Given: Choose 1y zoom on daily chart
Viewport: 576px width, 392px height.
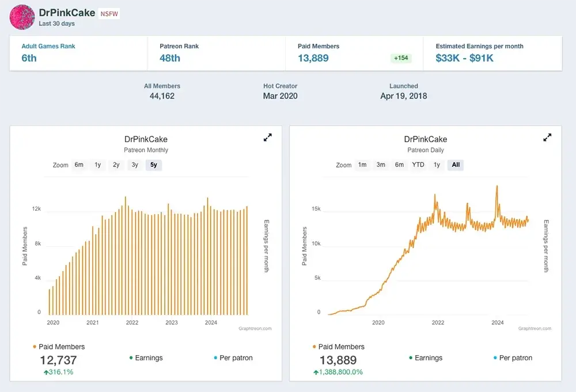Looking at the screenshot, I should (437, 165).
